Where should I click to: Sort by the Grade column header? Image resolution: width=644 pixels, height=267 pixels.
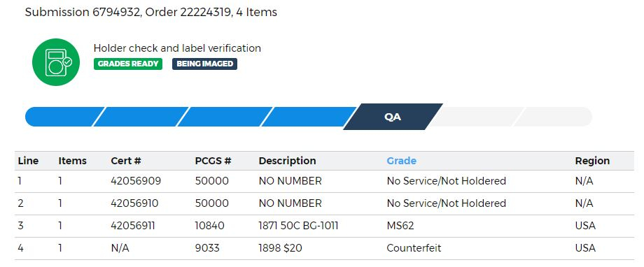coord(401,161)
